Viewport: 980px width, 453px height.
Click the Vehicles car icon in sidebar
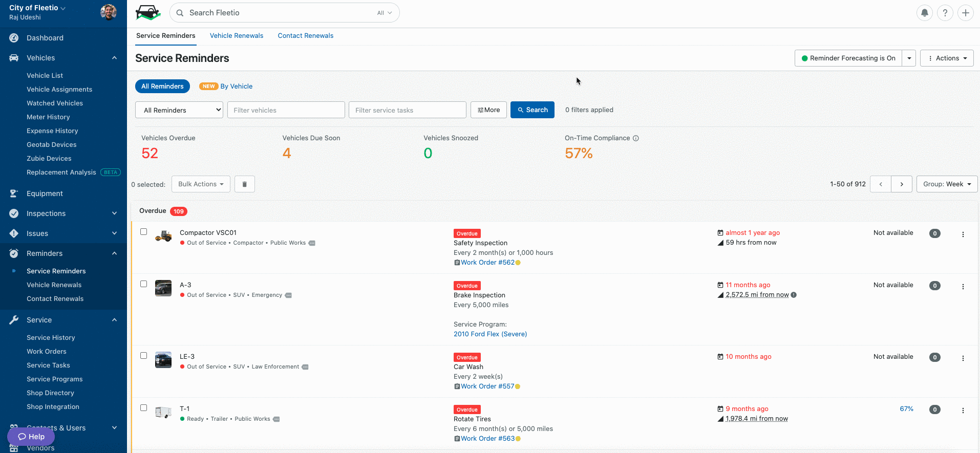pos(14,58)
